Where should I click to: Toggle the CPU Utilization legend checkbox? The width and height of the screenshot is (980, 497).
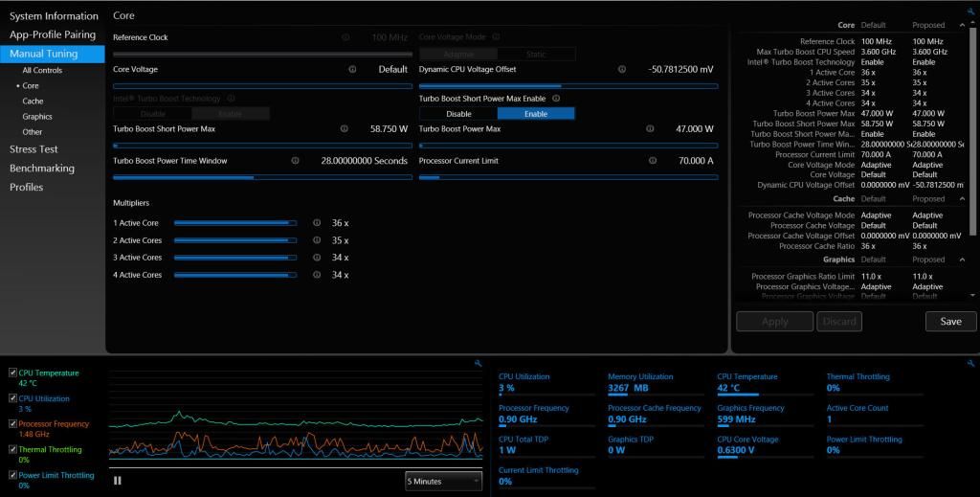click(13, 398)
